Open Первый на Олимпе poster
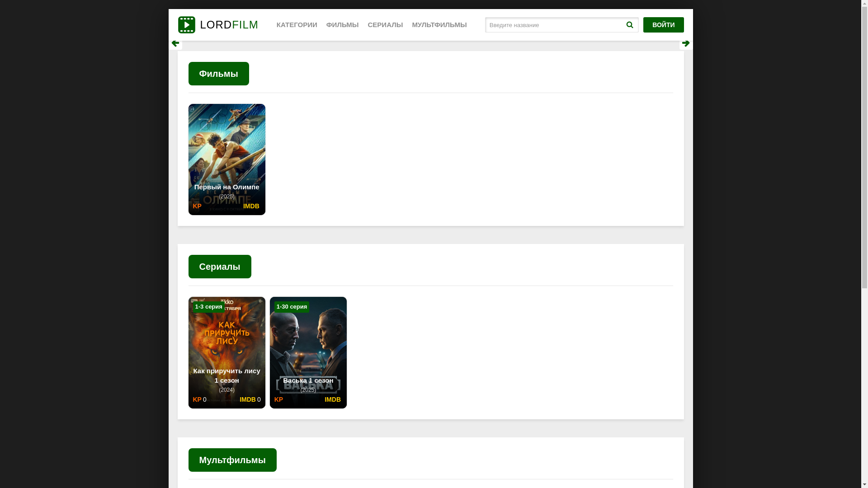 coord(226,145)
